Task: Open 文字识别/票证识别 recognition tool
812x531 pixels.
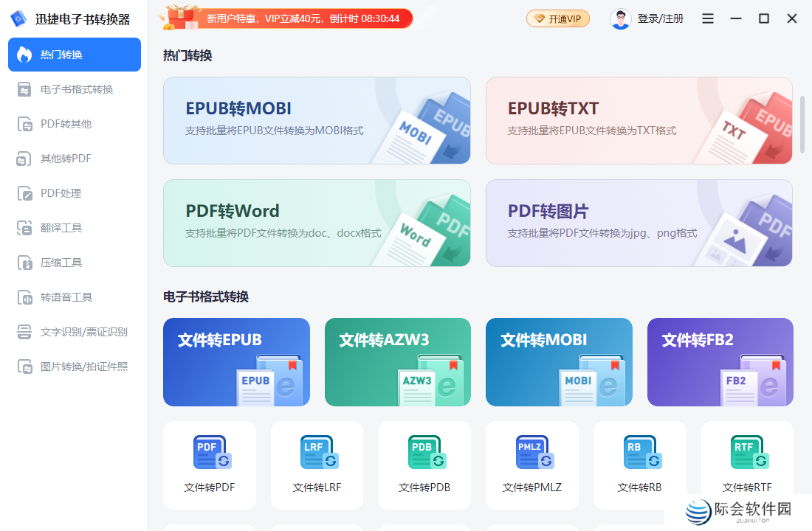Action: tap(74, 331)
